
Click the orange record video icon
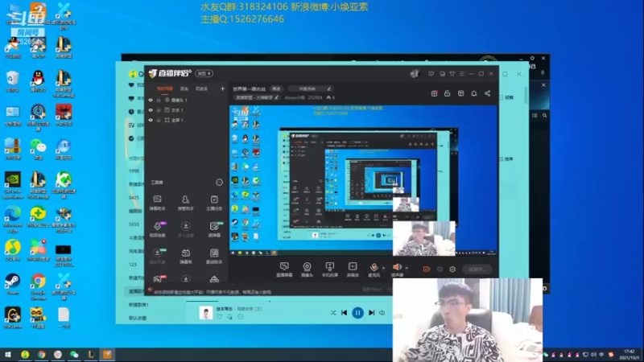tap(427, 269)
